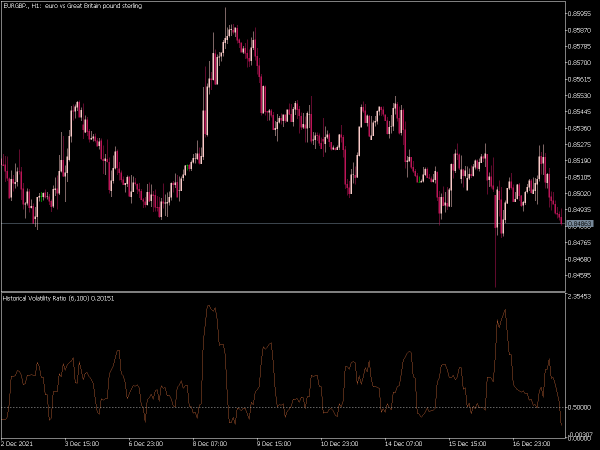600x450 pixels.
Task: Select the Historical Volatility Ratio indicator label
Action: pyautogui.click(x=58, y=298)
